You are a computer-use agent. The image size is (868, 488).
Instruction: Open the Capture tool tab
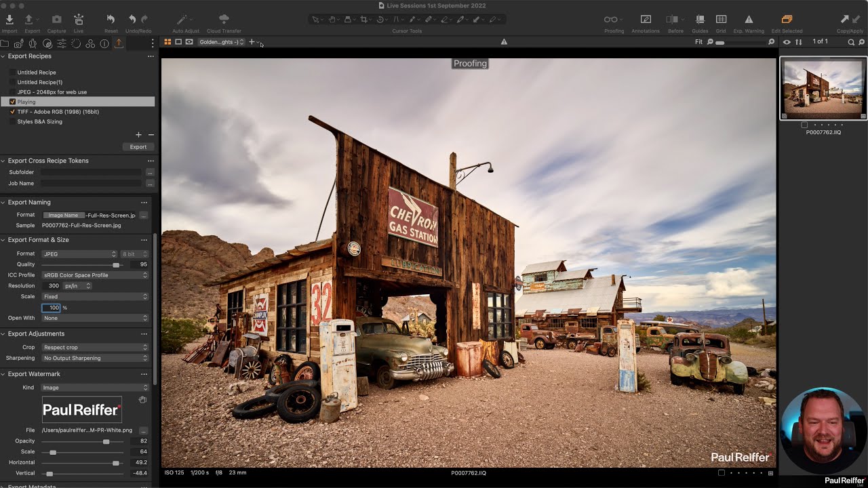click(x=18, y=43)
